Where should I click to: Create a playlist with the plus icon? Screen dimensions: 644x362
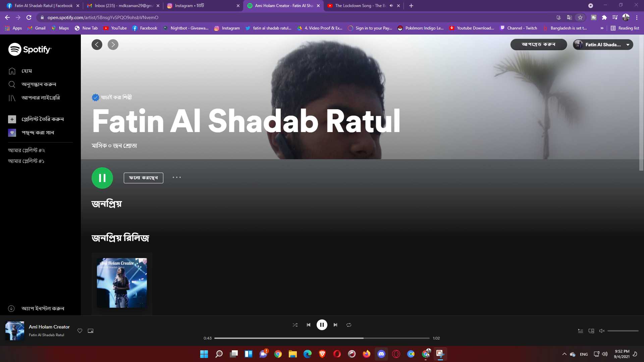(12, 119)
